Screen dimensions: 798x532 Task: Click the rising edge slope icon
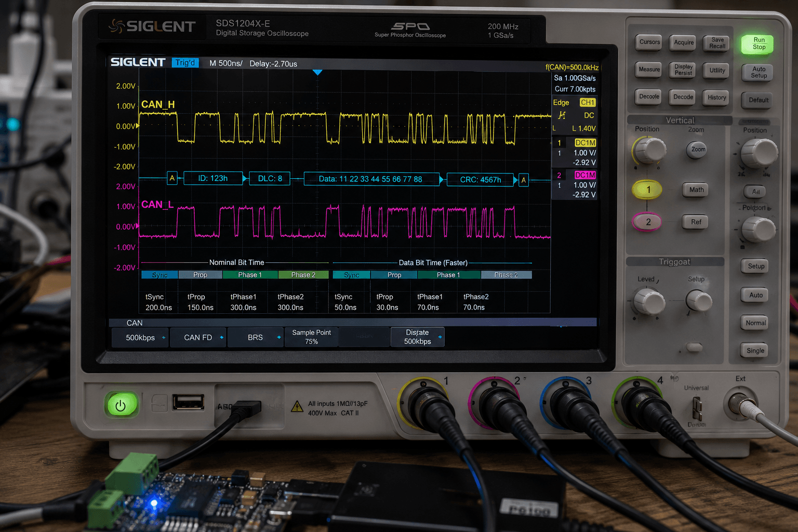click(x=562, y=115)
